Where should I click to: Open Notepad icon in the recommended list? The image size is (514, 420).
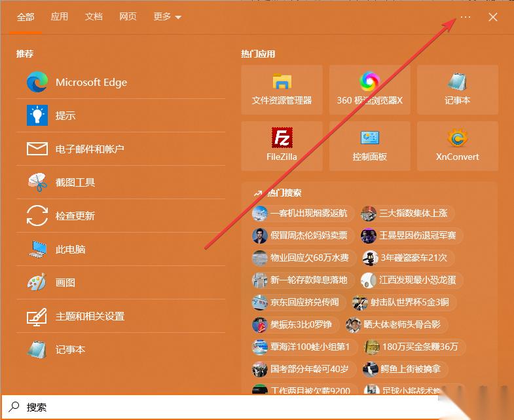click(x=37, y=349)
